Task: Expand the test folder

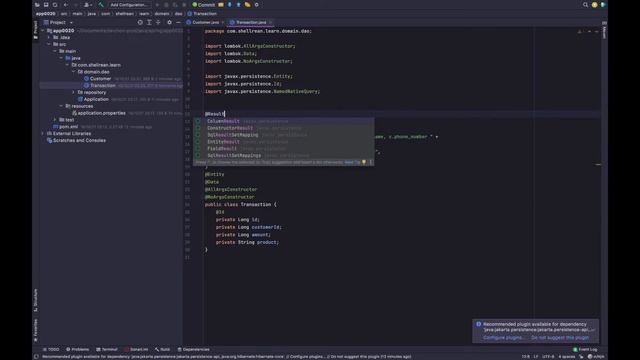Action: pyautogui.click(x=55, y=120)
